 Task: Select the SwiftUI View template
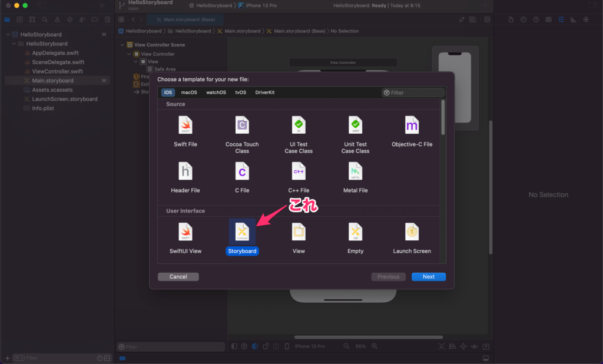click(x=185, y=232)
